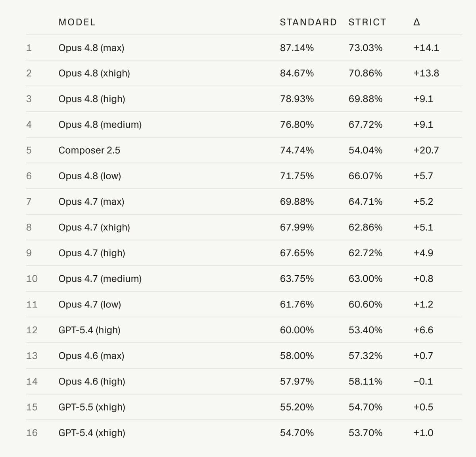Click the −0.1 delta for Opus 4.6 (high)

pos(423,382)
